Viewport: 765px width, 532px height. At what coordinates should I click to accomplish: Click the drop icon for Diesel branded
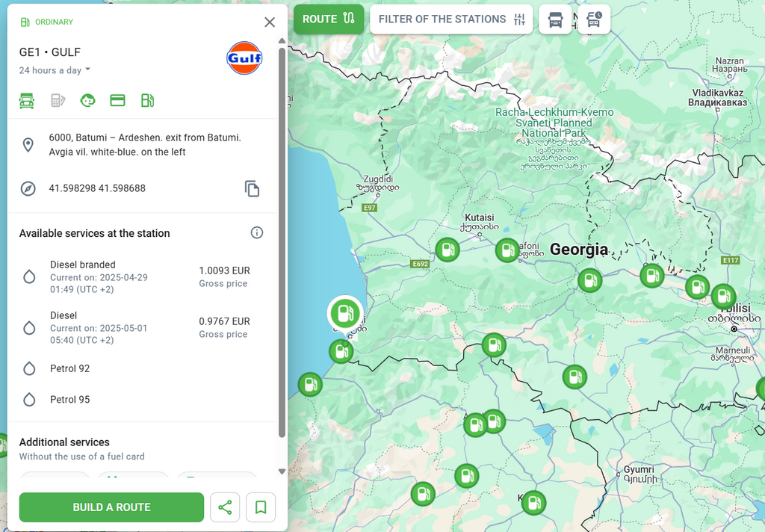(x=29, y=276)
